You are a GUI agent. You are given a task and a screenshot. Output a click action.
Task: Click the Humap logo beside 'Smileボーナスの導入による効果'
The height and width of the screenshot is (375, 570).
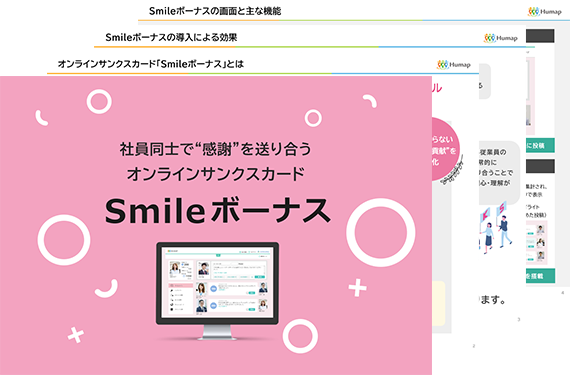[501, 38]
